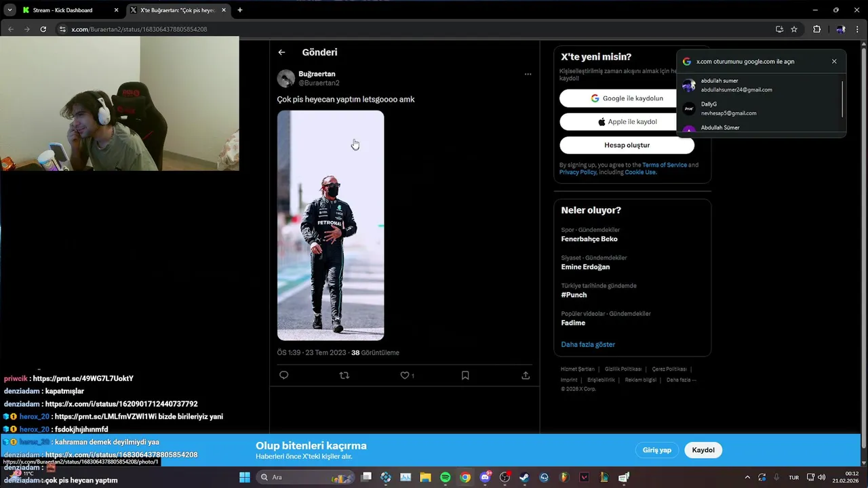Open File Explorer from the taskbar
Image resolution: width=868 pixels, height=488 pixels.
coord(425,477)
